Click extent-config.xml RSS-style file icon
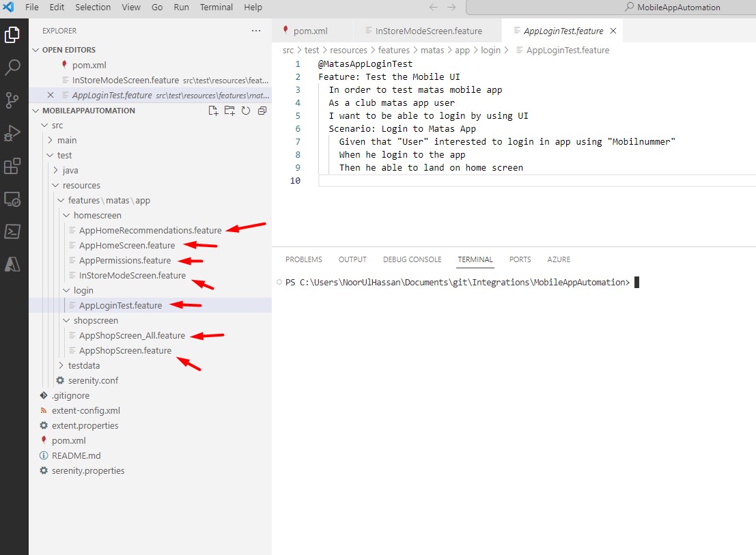756x555 pixels. (44, 410)
